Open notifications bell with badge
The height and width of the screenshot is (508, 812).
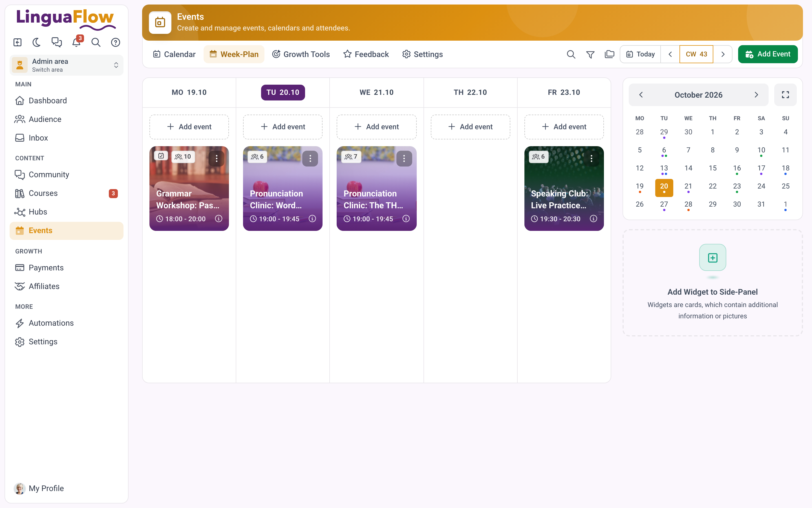tap(76, 42)
